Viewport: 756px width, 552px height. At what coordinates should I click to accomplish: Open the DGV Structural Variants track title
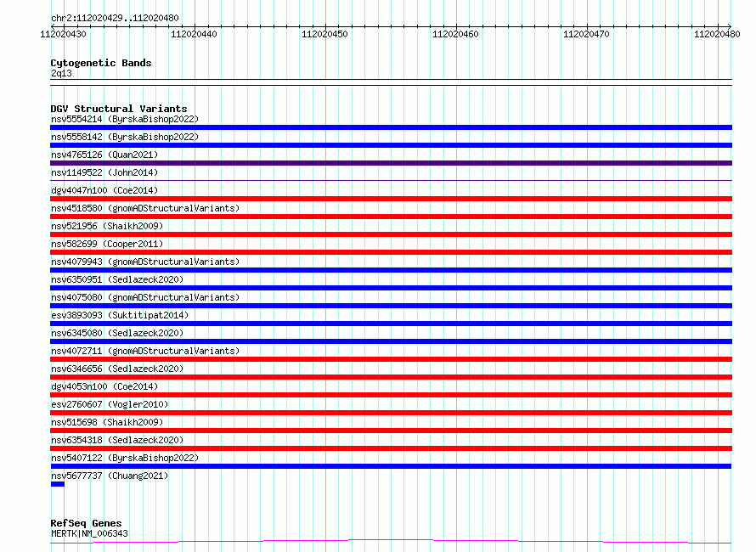[x=119, y=109]
